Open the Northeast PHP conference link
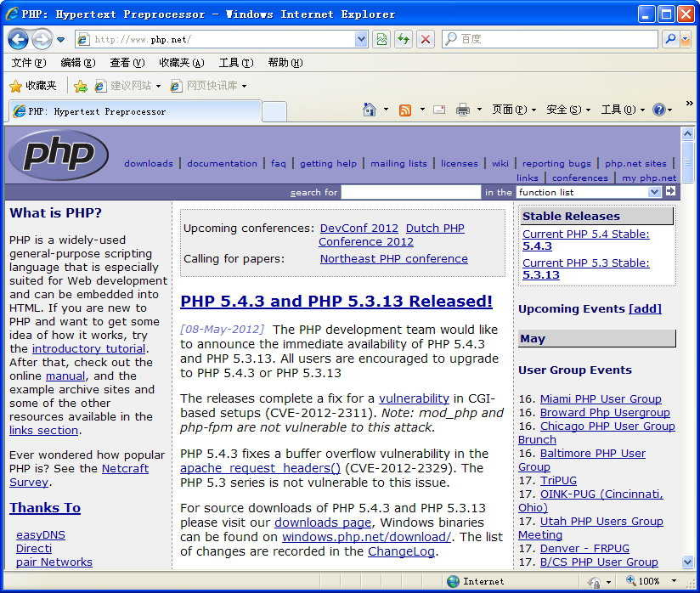The height and width of the screenshot is (593, 700). click(394, 258)
